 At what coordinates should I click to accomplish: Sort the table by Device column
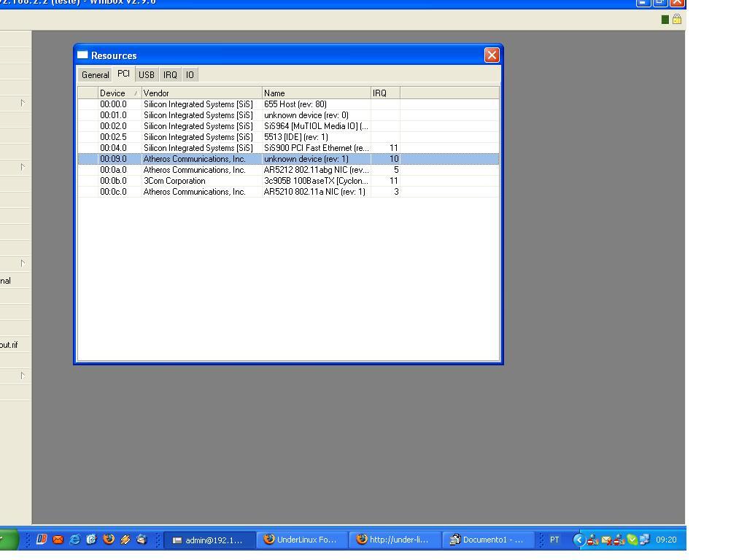pos(119,93)
